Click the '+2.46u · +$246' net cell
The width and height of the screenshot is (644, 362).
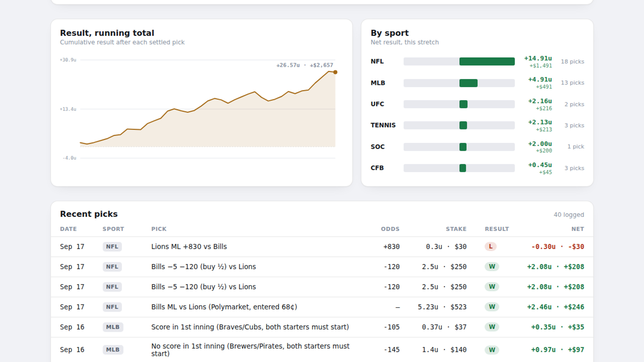coord(556,307)
